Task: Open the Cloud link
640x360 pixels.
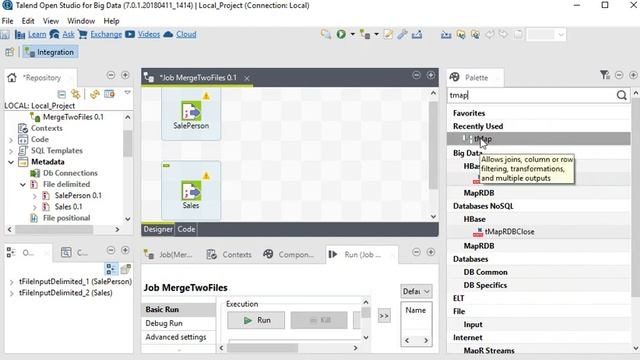Action: click(186, 34)
